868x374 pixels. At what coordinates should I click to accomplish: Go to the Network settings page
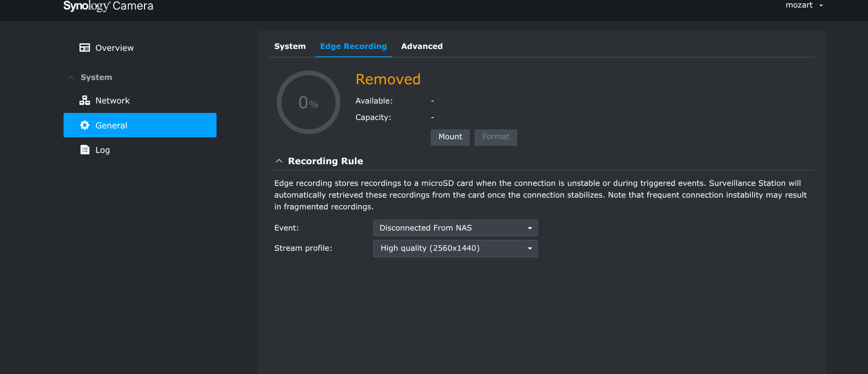click(x=113, y=101)
